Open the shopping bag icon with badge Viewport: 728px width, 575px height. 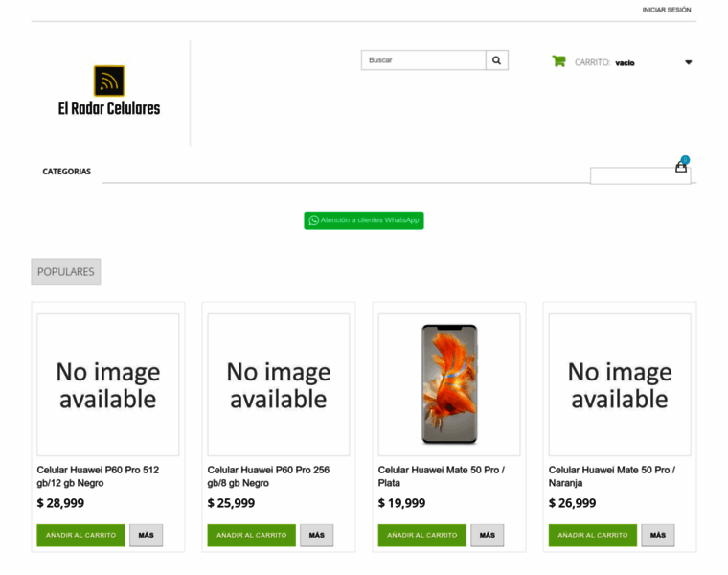click(682, 165)
